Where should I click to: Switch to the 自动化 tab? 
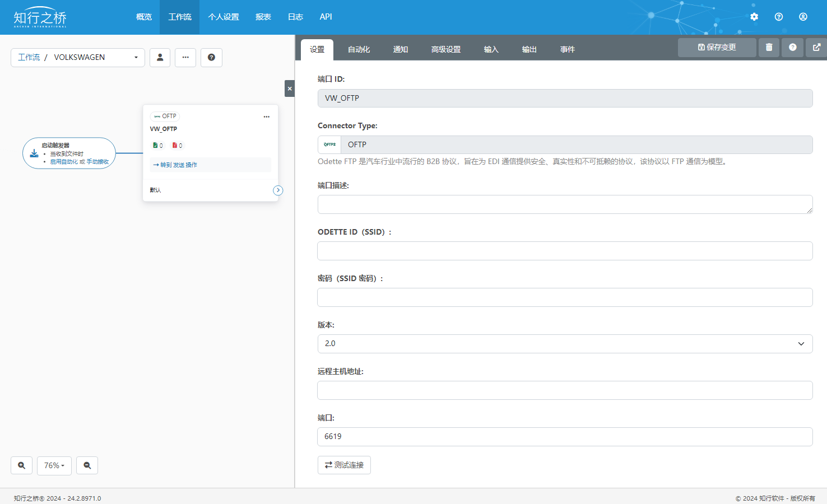[x=359, y=49]
